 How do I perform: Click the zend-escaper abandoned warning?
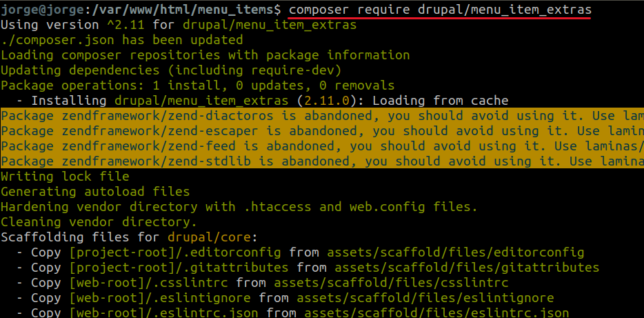click(x=322, y=131)
